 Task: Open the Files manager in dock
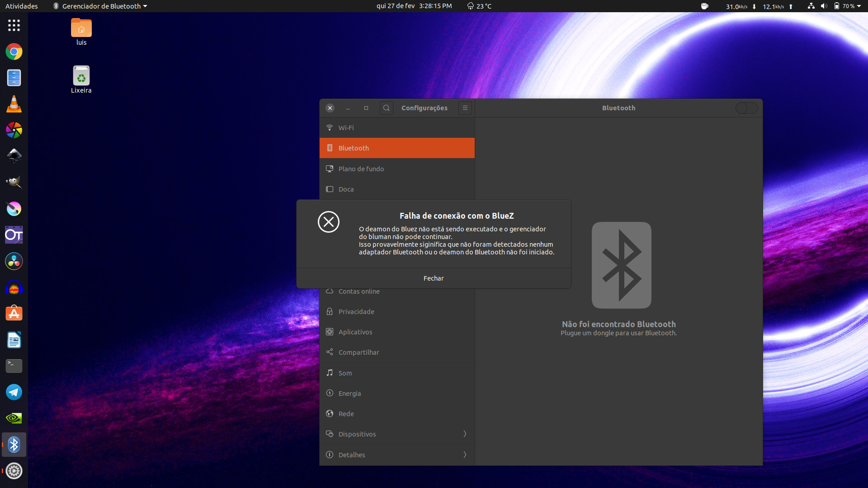coord(14,78)
